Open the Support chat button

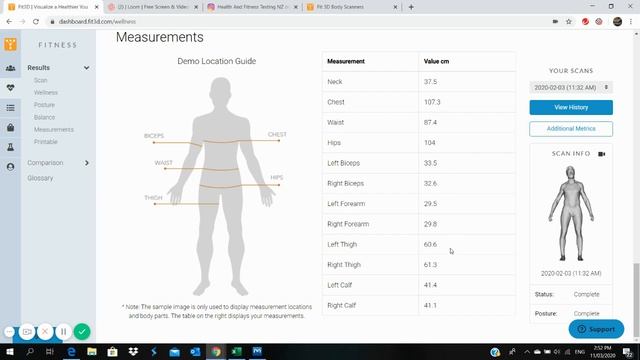tap(596, 329)
